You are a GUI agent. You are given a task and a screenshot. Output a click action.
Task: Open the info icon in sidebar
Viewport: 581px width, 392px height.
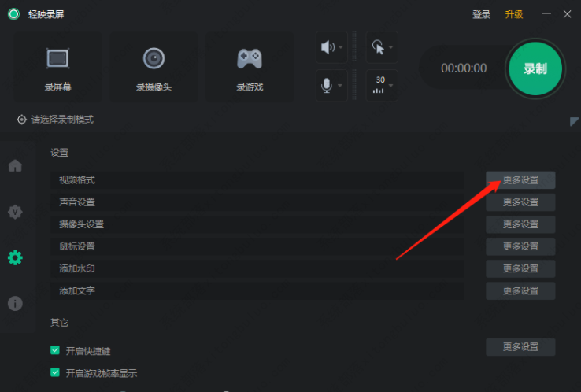15,304
